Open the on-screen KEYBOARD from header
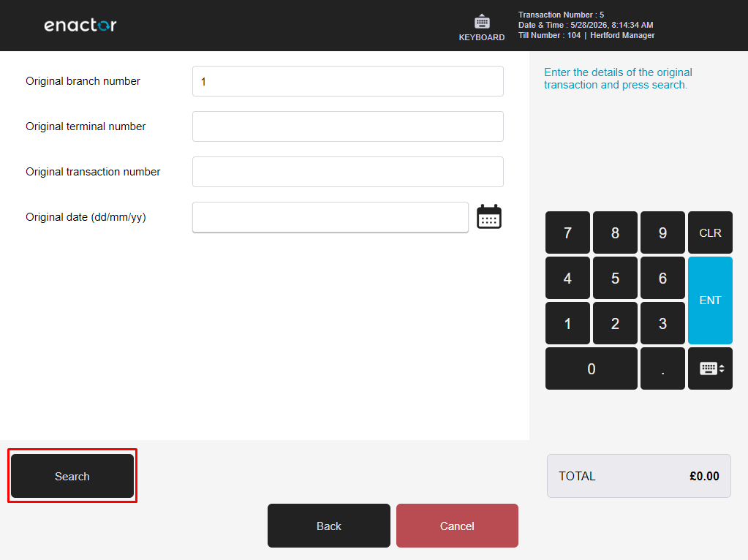Image resolution: width=748 pixels, height=560 pixels. click(x=481, y=28)
